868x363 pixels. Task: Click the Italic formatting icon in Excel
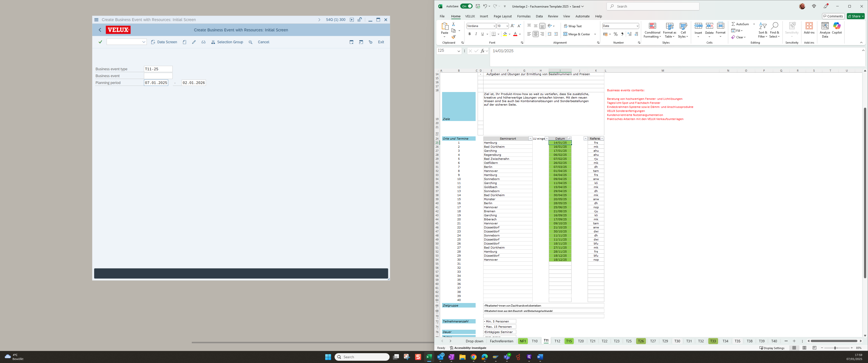click(476, 34)
